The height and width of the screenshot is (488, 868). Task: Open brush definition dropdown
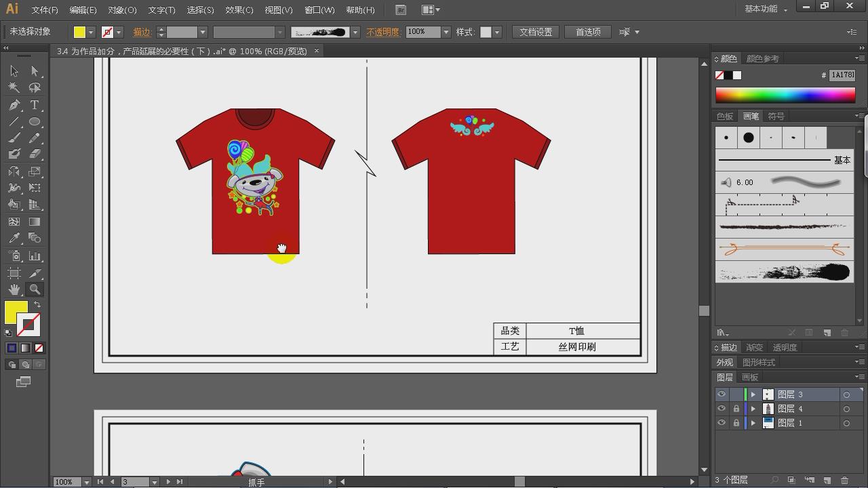point(355,32)
